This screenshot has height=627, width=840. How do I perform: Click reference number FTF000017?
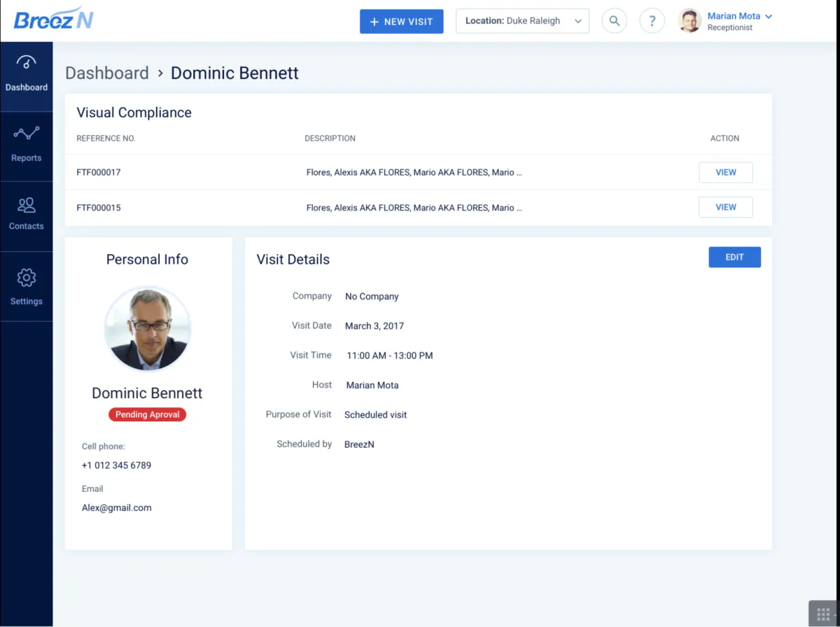click(99, 172)
